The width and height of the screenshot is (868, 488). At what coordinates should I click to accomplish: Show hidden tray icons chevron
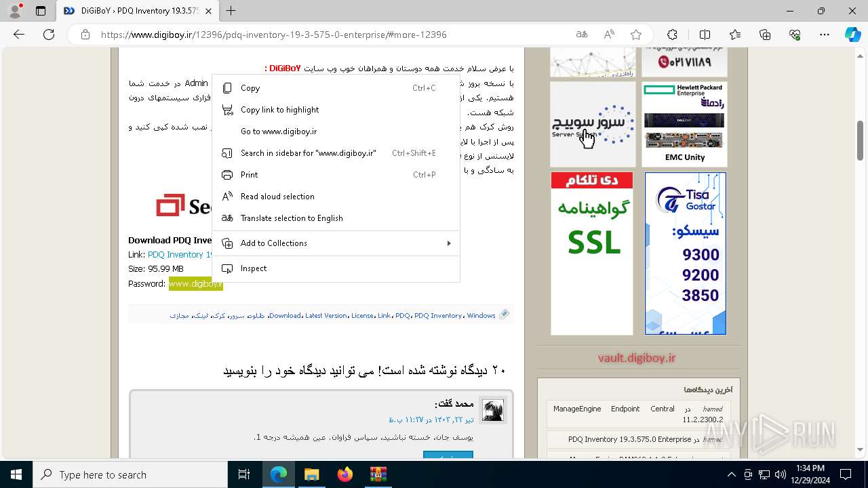click(731, 474)
